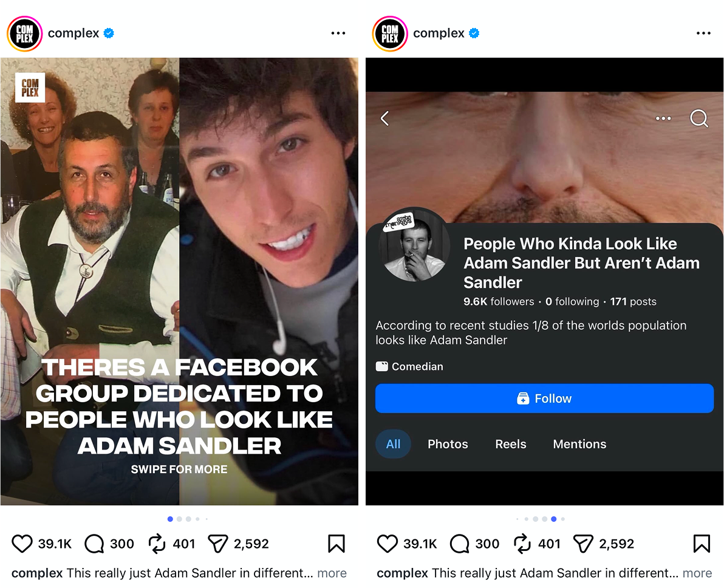Open the Mentions tab

579,444
